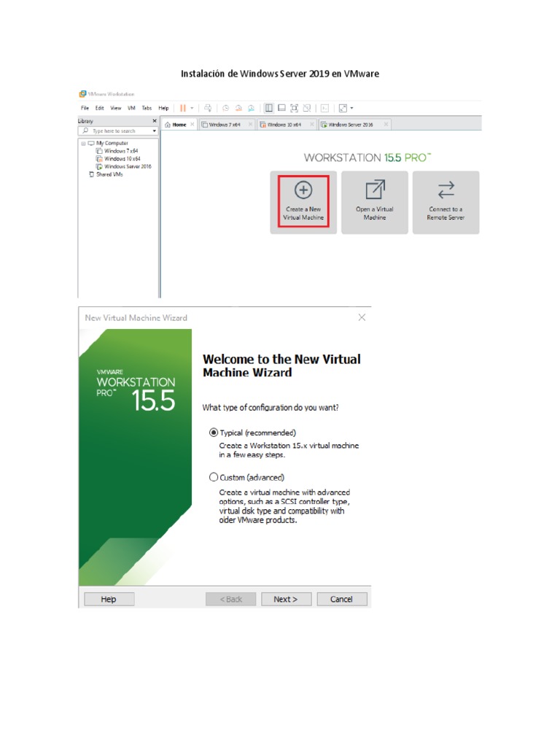Screen dimensions: 560x747
Task: Select Windows 10 x64 in library tree
Action: pyautogui.click(x=122, y=158)
